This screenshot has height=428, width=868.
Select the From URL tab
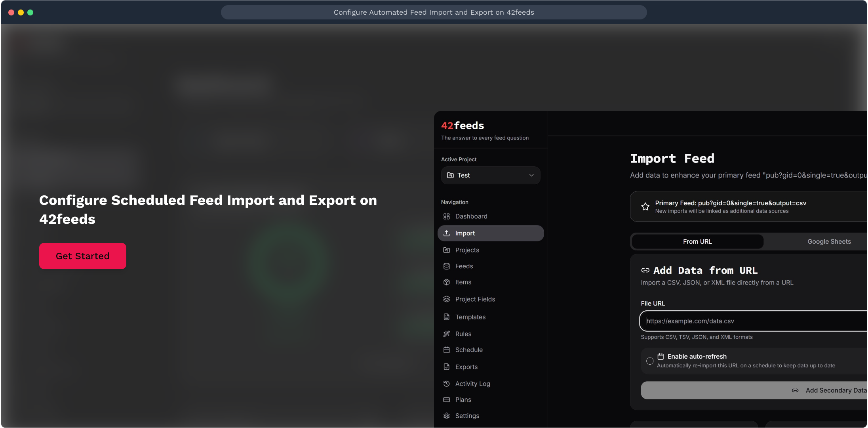(697, 241)
